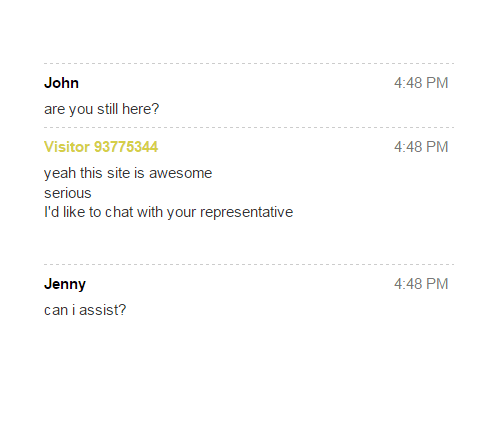Click the yellow Visitor 93775344 name
The image size is (488, 422).
point(101,147)
